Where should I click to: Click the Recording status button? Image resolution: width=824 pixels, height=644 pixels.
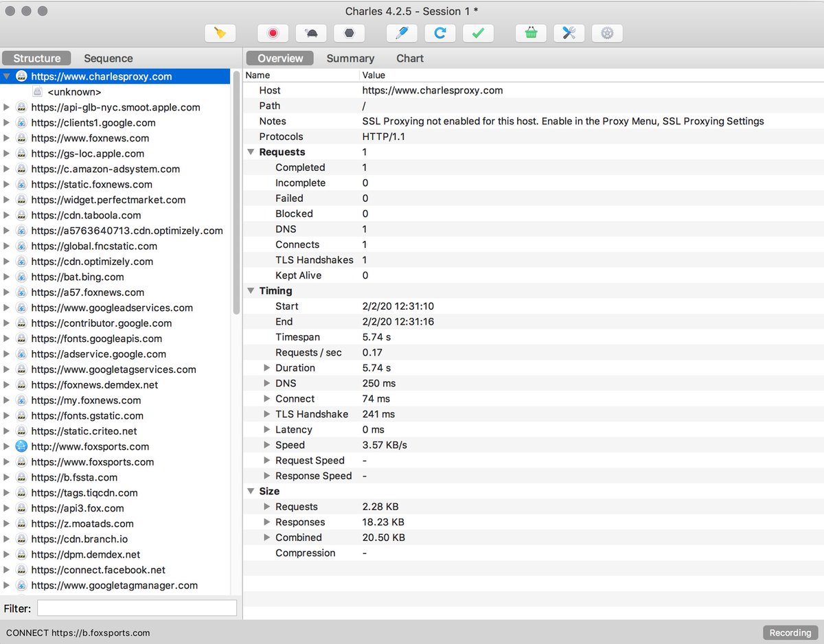coord(790,632)
